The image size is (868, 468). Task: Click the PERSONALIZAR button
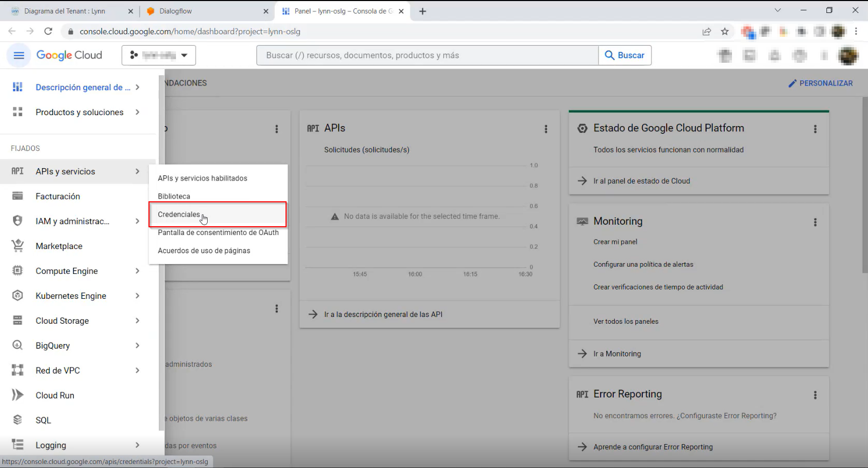click(820, 83)
